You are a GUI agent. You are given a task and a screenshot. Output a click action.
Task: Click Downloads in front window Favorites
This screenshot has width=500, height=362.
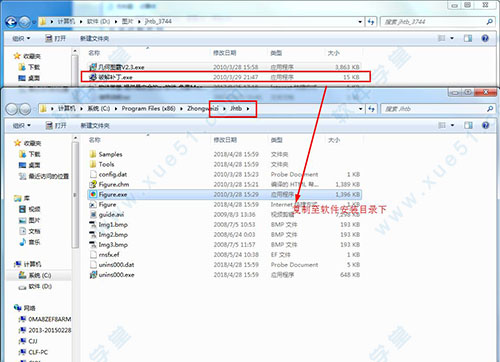pyautogui.click(x=30, y=154)
